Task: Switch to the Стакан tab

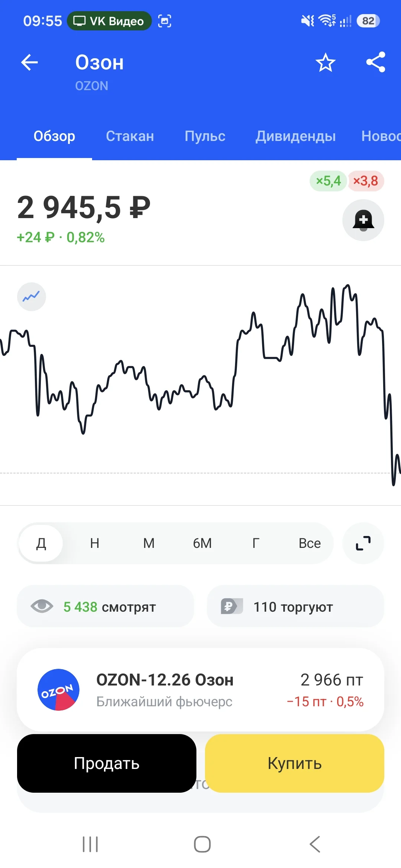Action: (130, 136)
